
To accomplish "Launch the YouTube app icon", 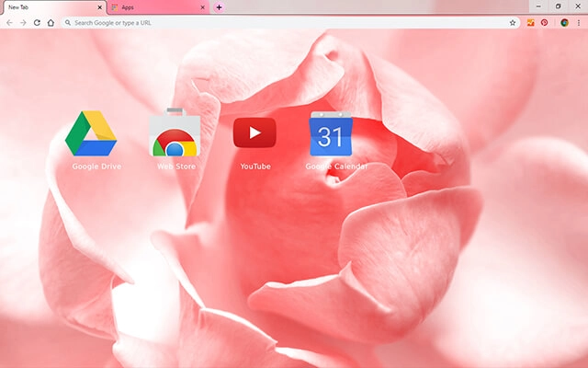I will [x=254, y=132].
